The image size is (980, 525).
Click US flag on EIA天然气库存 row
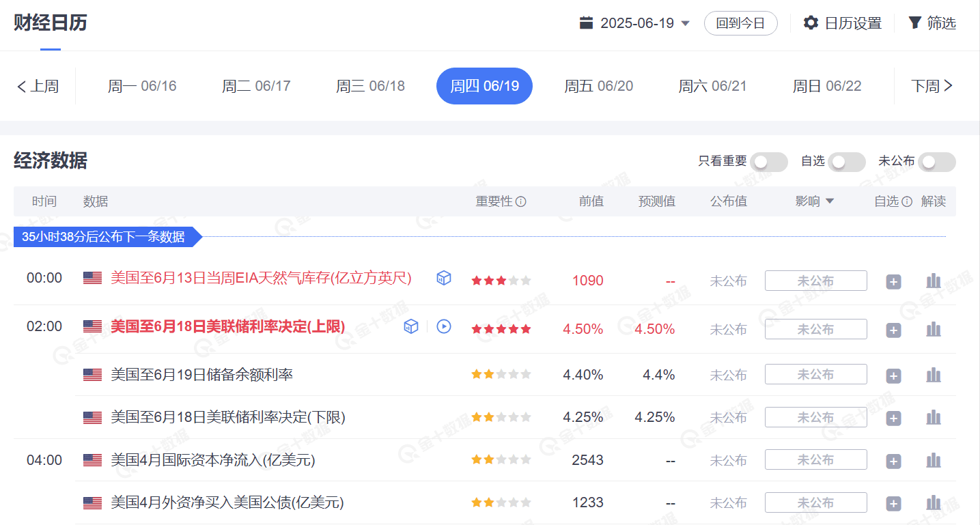tap(92, 278)
